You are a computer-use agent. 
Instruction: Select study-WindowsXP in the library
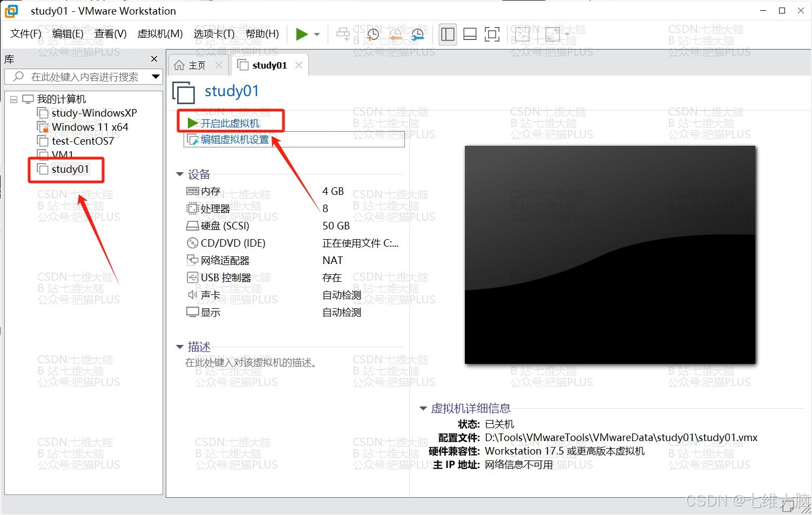[94, 113]
